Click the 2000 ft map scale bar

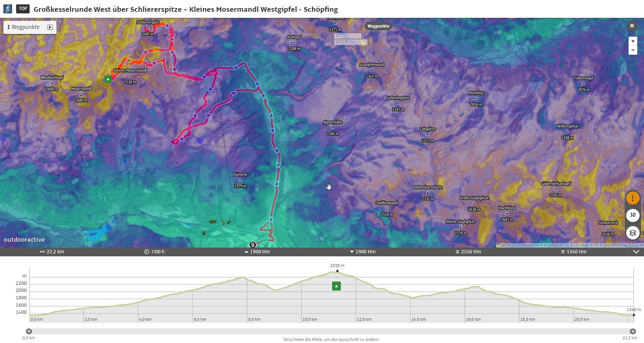pyautogui.click(x=351, y=42)
